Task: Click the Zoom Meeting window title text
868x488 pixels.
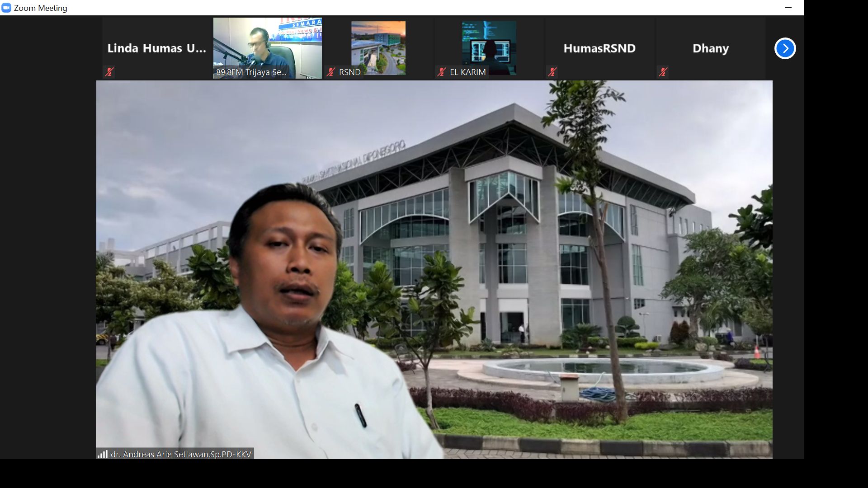Action: tap(41, 8)
